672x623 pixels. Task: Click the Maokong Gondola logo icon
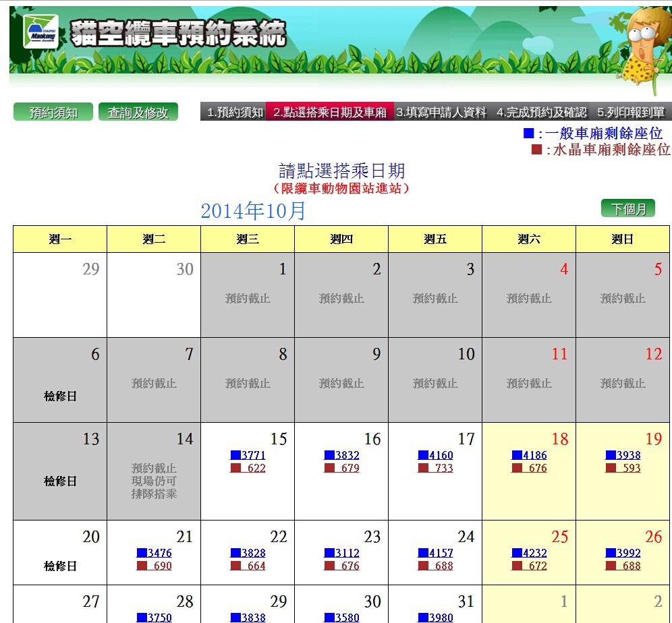pyautogui.click(x=41, y=31)
